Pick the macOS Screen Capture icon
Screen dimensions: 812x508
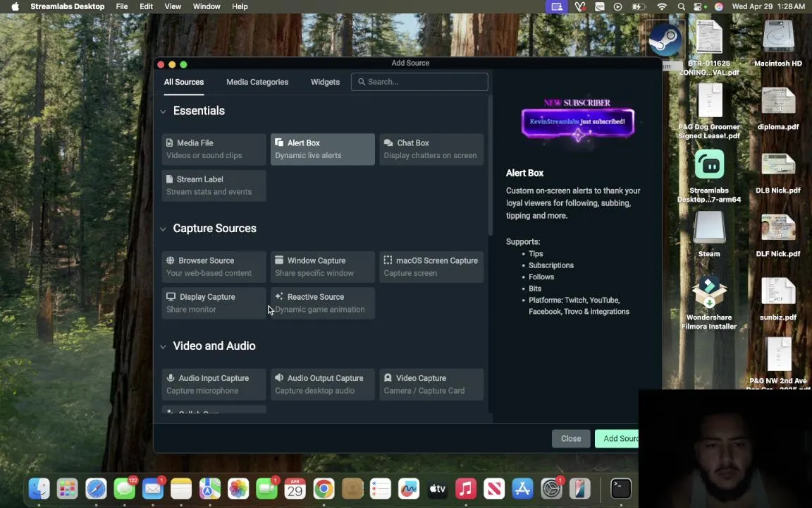coord(388,260)
